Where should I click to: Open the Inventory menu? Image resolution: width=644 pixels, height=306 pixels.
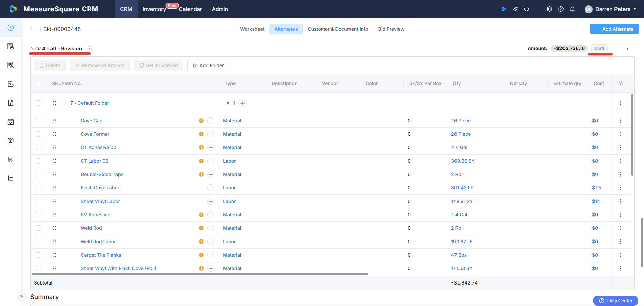[154, 9]
